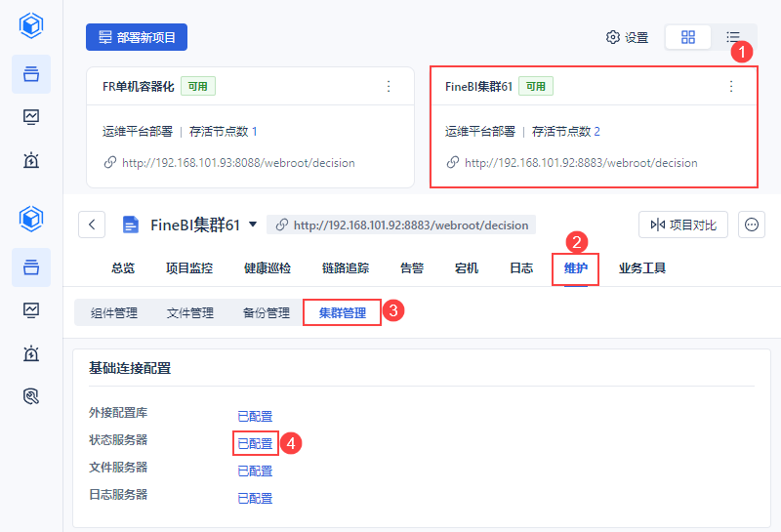Click link icon beside FineBI集群61 card URL
781x532 pixels.
point(452,162)
